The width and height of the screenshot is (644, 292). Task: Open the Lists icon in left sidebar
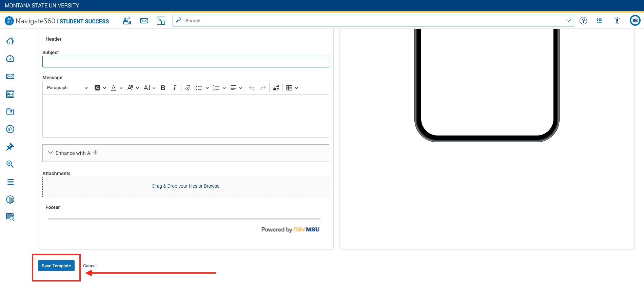(10, 182)
